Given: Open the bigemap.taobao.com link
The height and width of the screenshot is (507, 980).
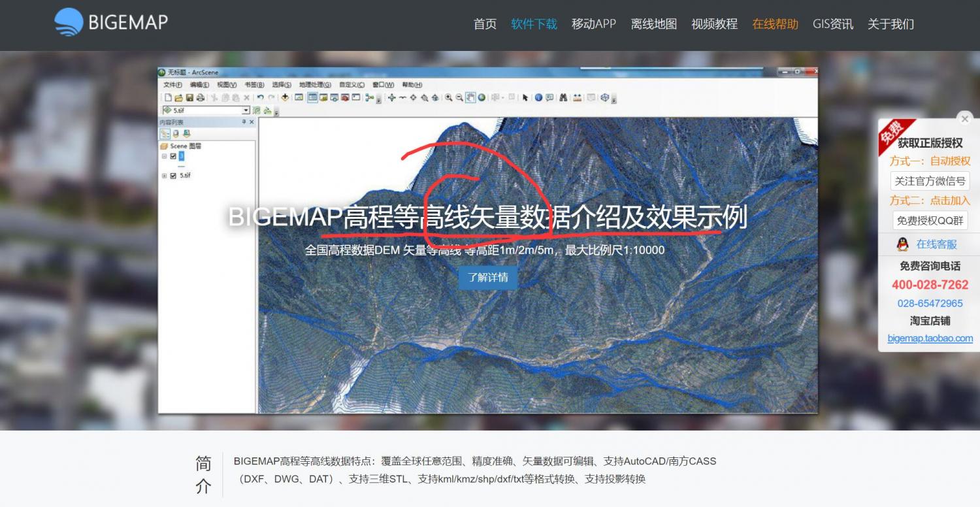Looking at the screenshot, I should [930, 338].
